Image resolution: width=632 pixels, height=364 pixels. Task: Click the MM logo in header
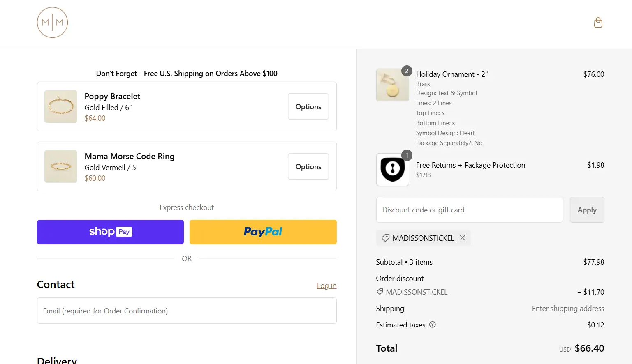(x=52, y=23)
